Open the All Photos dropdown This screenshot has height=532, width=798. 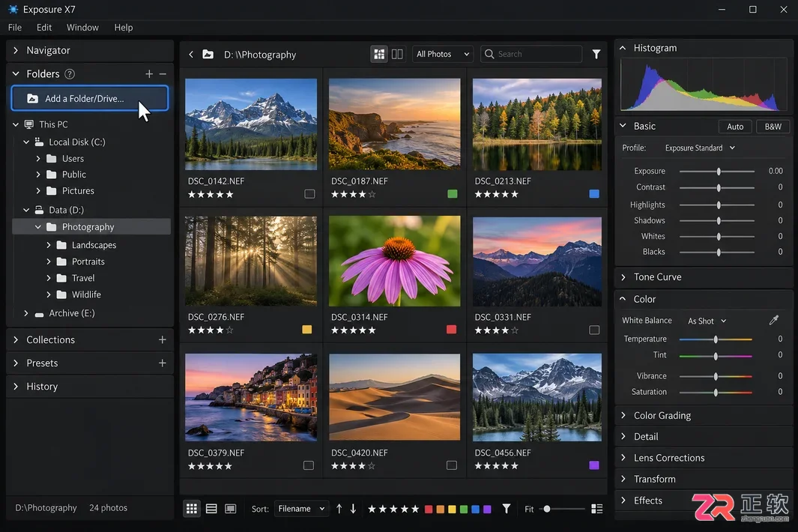pos(442,54)
